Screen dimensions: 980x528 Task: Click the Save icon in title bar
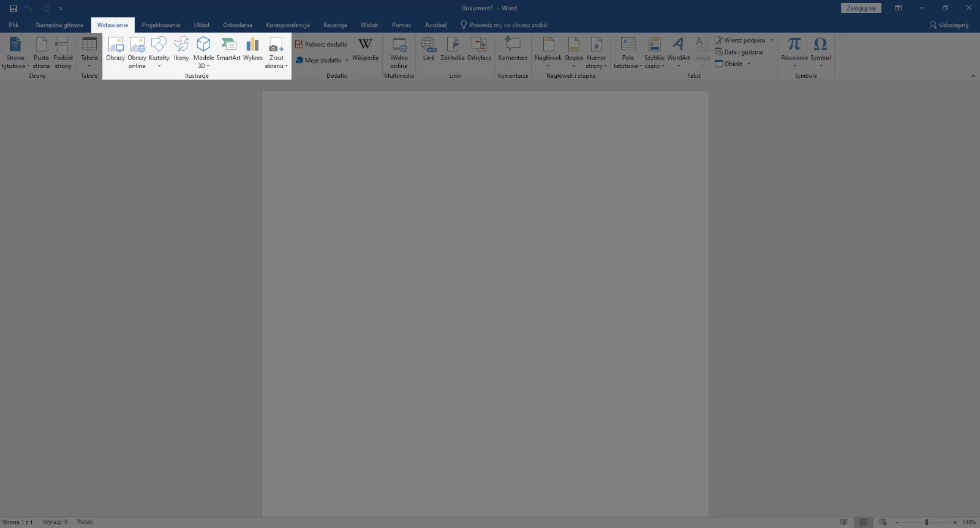(13, 9)
